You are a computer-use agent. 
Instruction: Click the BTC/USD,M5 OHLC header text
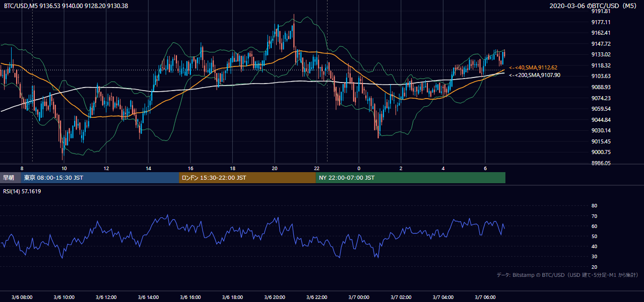(x=66, y=6)
